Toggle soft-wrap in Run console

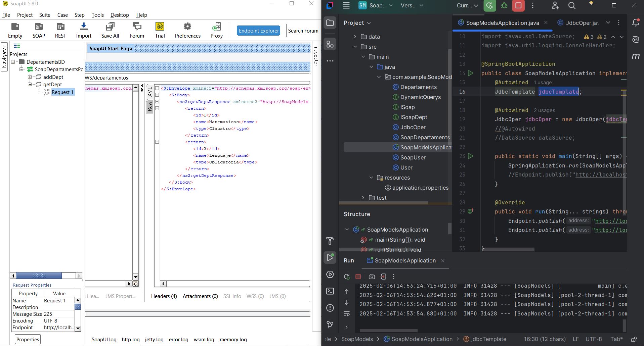(347, 314)
